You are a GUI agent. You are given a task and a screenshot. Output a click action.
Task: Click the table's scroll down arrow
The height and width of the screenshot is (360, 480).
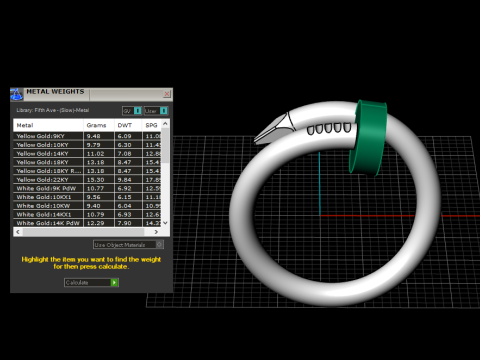pos(165,223)
